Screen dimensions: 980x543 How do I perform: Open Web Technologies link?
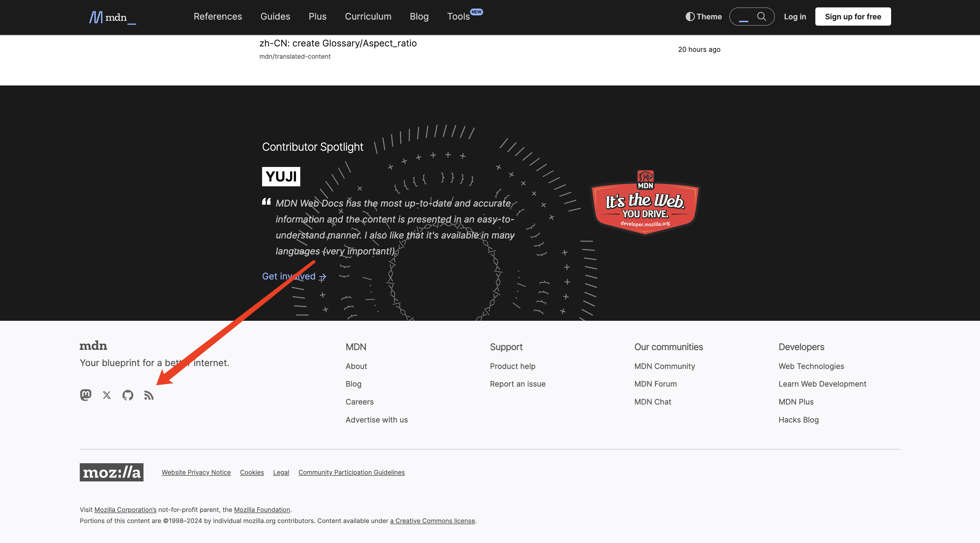coord(811,366)
